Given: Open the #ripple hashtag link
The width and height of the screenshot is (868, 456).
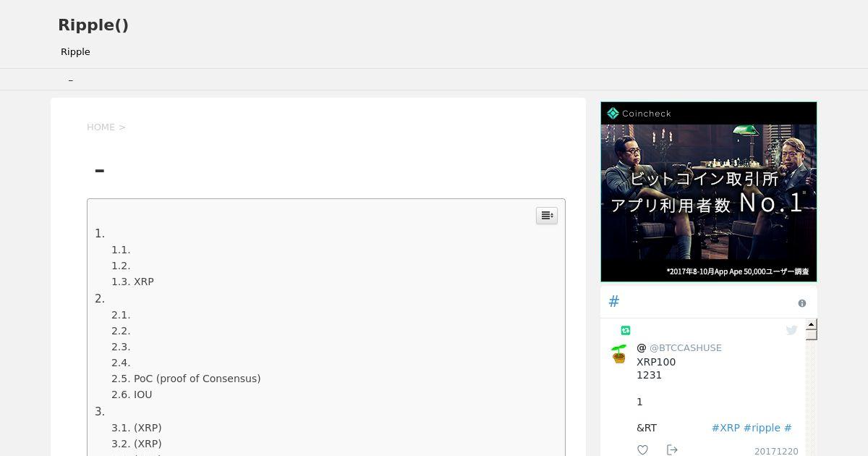Looking at the screenshot, I should (x=762, y=428).
